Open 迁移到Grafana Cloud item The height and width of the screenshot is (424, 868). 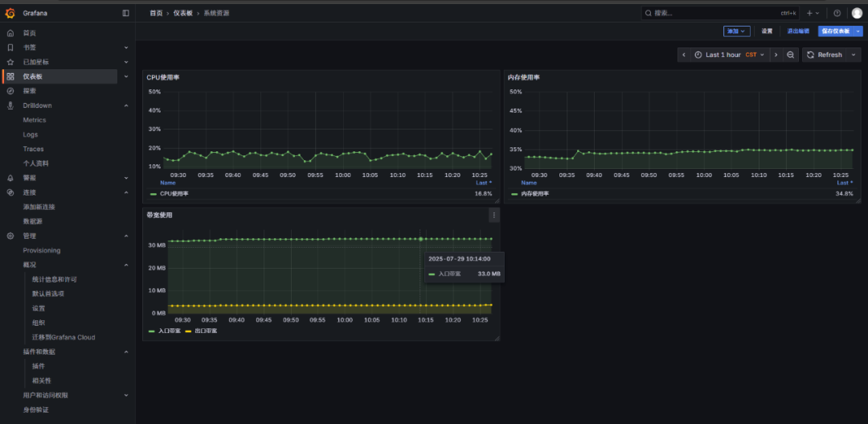[x=63, y=337]
